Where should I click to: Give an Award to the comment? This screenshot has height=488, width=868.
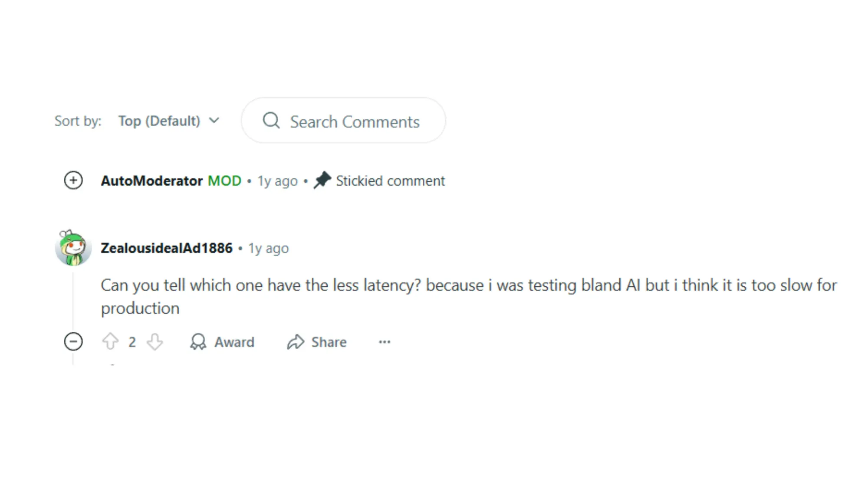point(223,342)
